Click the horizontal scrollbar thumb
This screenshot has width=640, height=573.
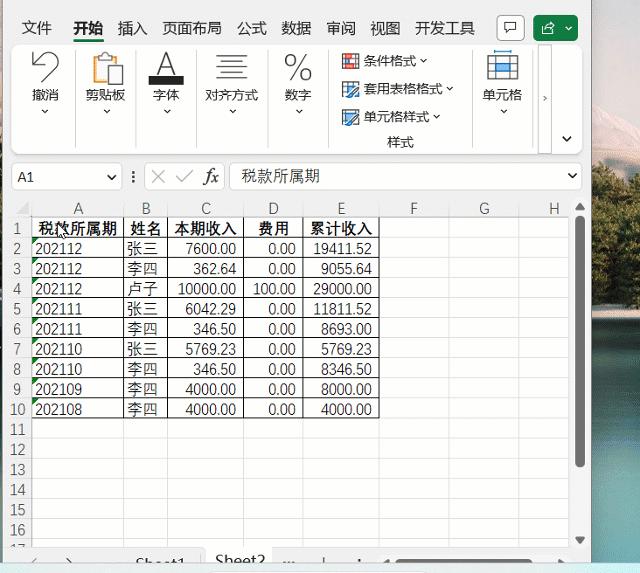tap(463, 562)
